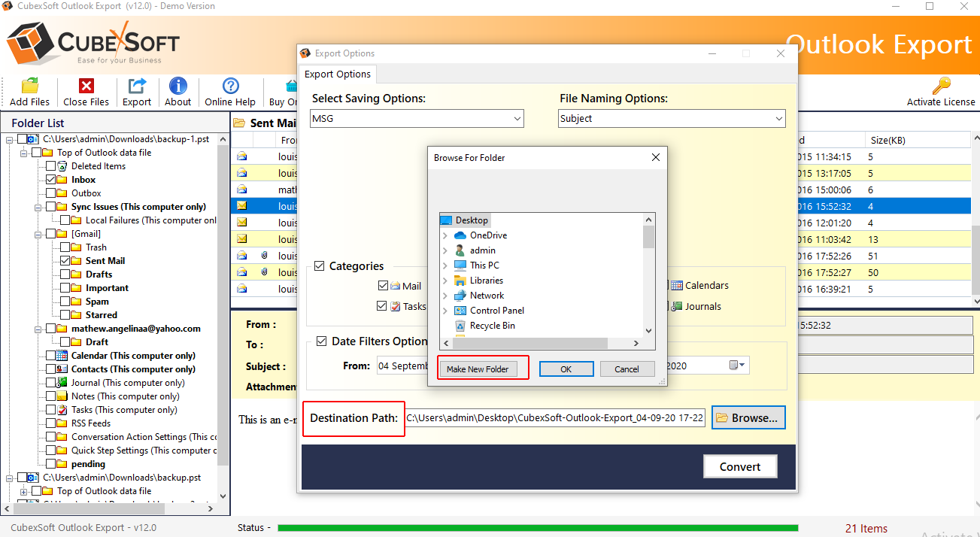This screenshot has width=980, height=537.
Task: Collapse Top of Outlook data file node
Action: click(x=24, y=153)
